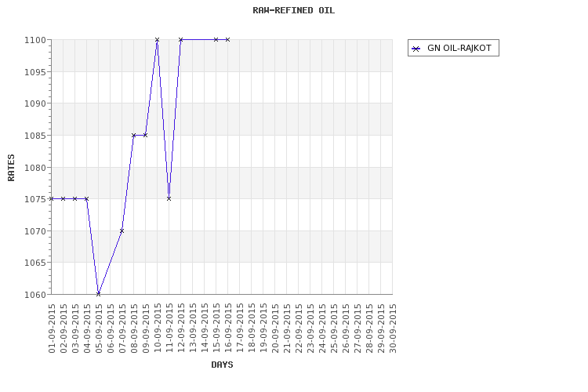Click the data point at 05-09-2015 low of 1060

click(98, 294)
